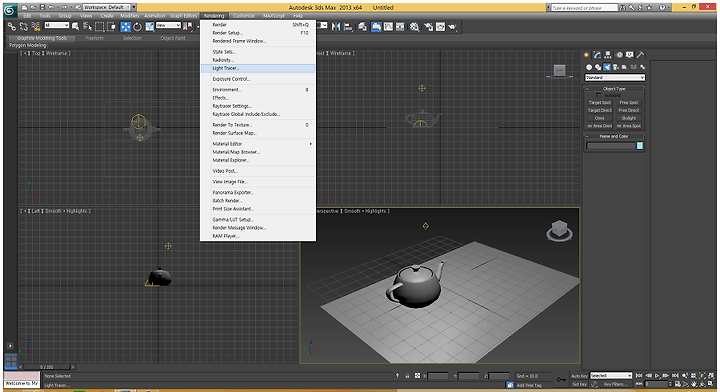The width and height of the screenshot is (720, 392).
Task: Open the Curve Editor icon
Action: point(388,27)
